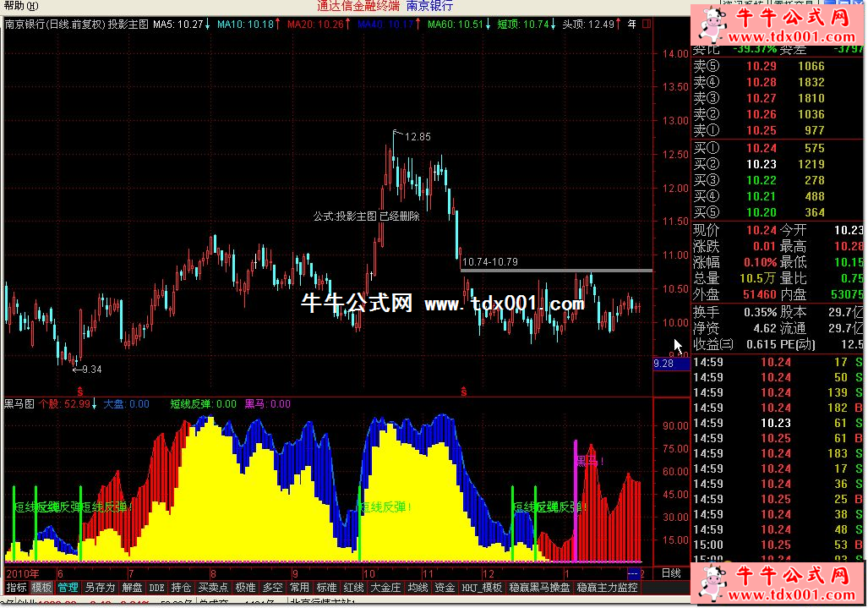This screenshot has height=608, width=868.
Task: Switch to the 多空 tab
Action: pyautogui.click(x=272, y=588)
